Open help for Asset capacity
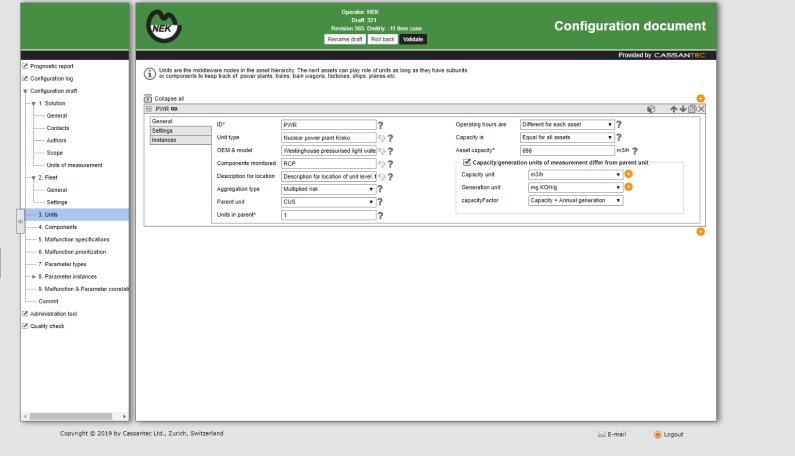This screenshot has width=795, height=456. (635, 151)
